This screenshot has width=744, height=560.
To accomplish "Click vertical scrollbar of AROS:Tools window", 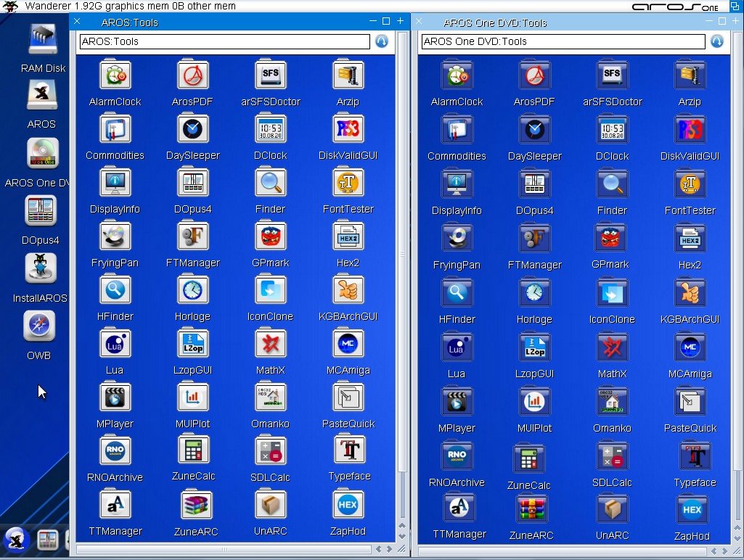I will click(402, 251).
